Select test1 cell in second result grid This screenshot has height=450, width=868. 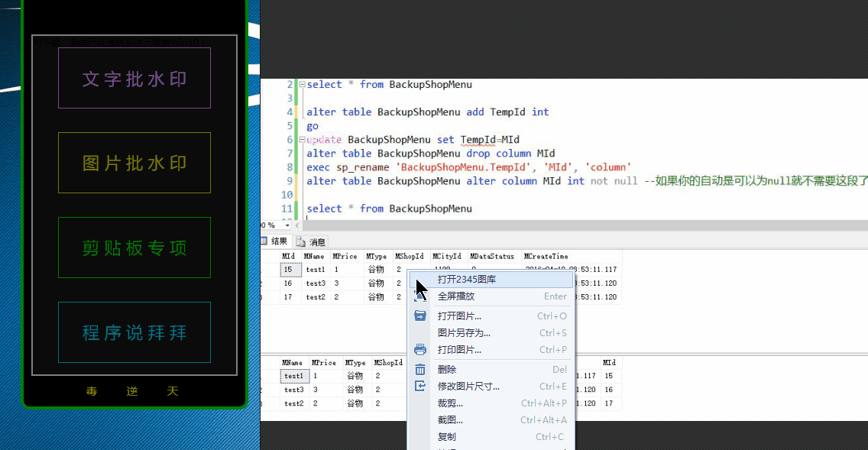pos(294,376)
